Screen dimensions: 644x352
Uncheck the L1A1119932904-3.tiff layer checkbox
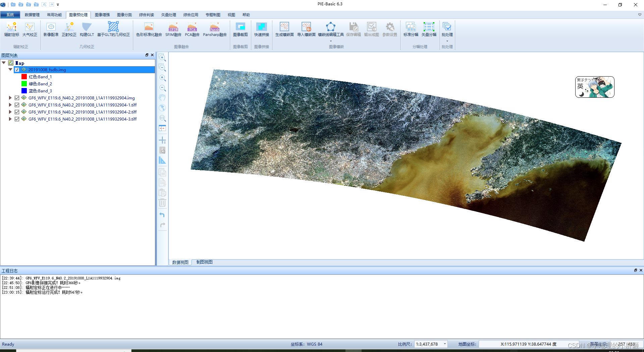17,119
